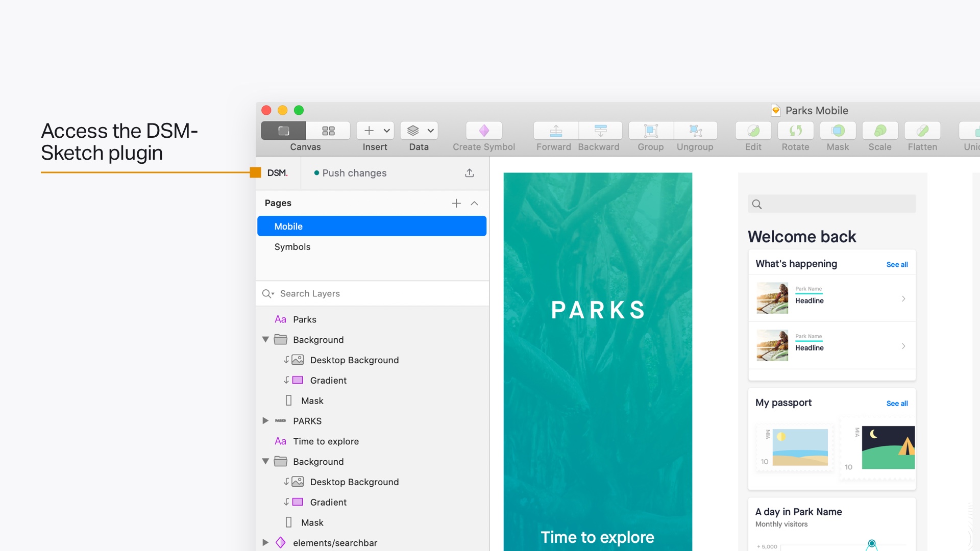Click the Backward arrange icon
The width and height of the screenshot is (980, 551).
pyautogui.click(x=600, y=131)
